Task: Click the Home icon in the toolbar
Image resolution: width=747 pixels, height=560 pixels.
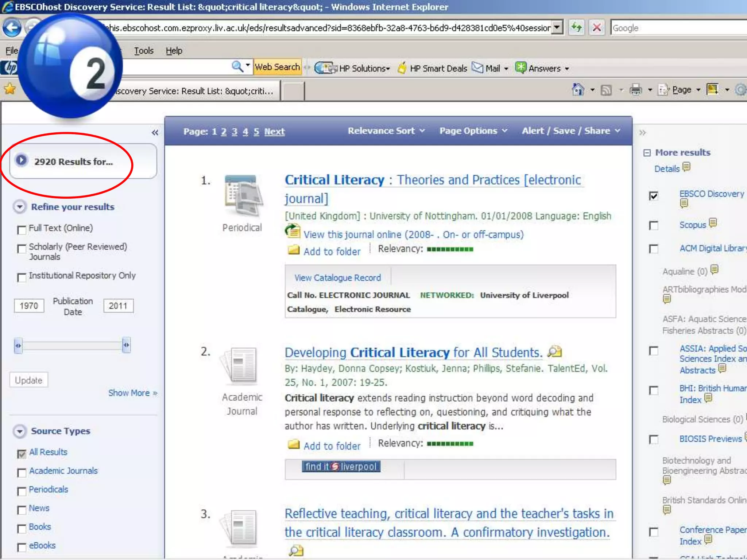Action: click(x=578, y=90)
